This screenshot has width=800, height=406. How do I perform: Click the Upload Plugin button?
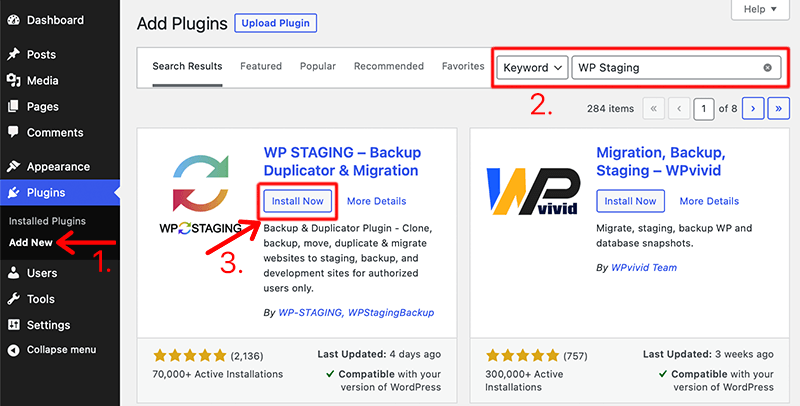tap(276, 23)
